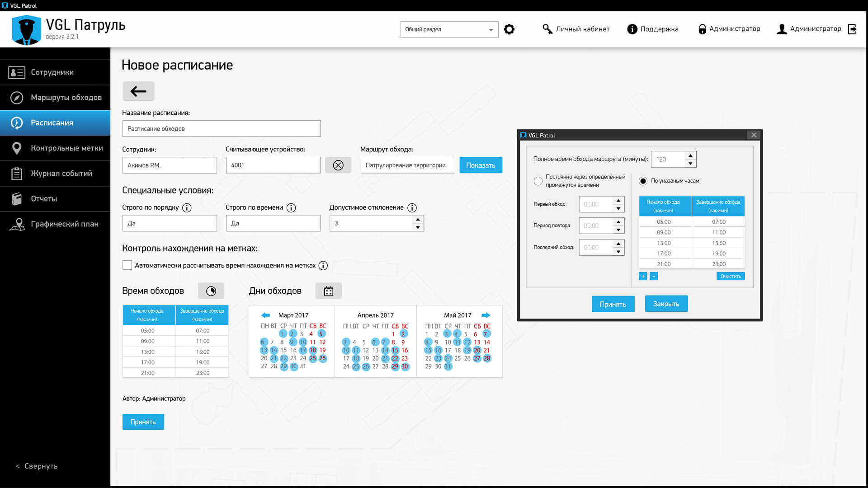Open Контрольные метки in sidebar
868x488 pixels.
pos(55,148)
